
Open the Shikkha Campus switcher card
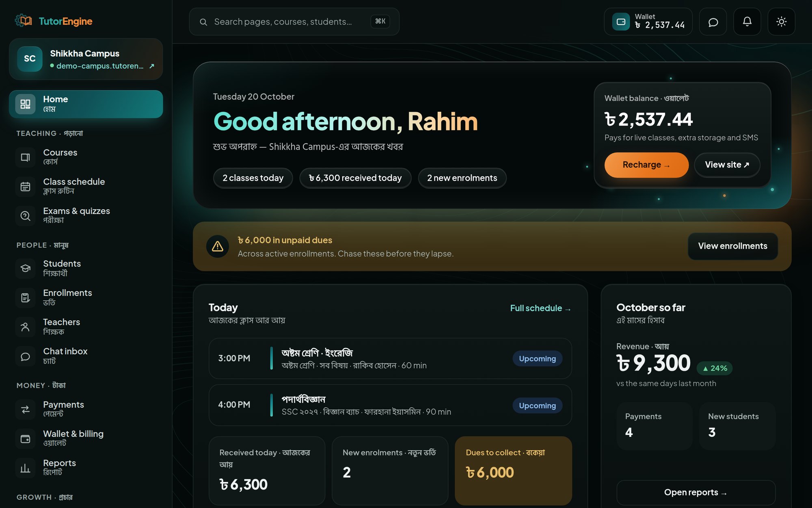(x=86, y=59)
